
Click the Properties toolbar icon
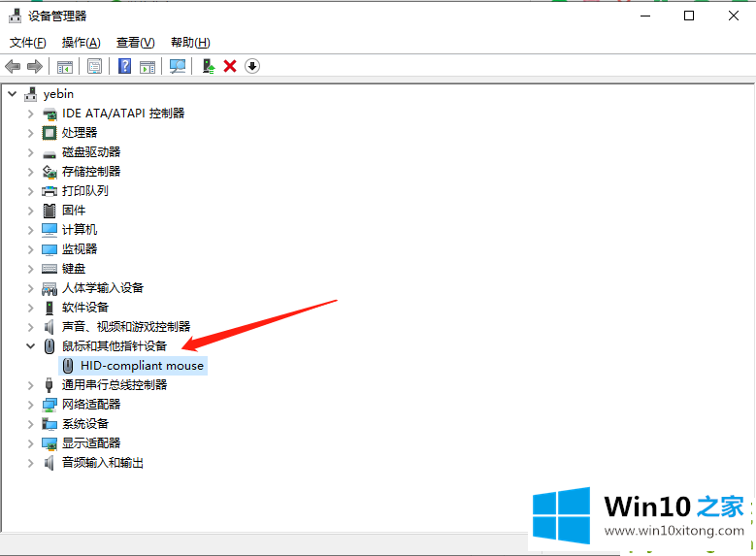(94, 66)
